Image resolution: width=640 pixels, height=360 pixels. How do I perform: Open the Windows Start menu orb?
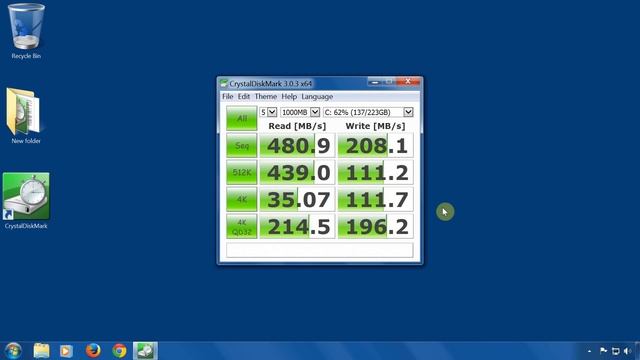tap(13, 351)
